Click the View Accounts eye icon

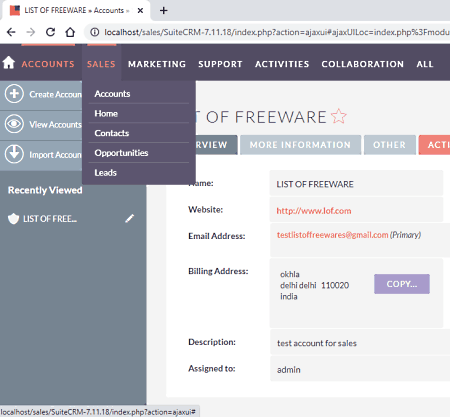coord(14,124)
